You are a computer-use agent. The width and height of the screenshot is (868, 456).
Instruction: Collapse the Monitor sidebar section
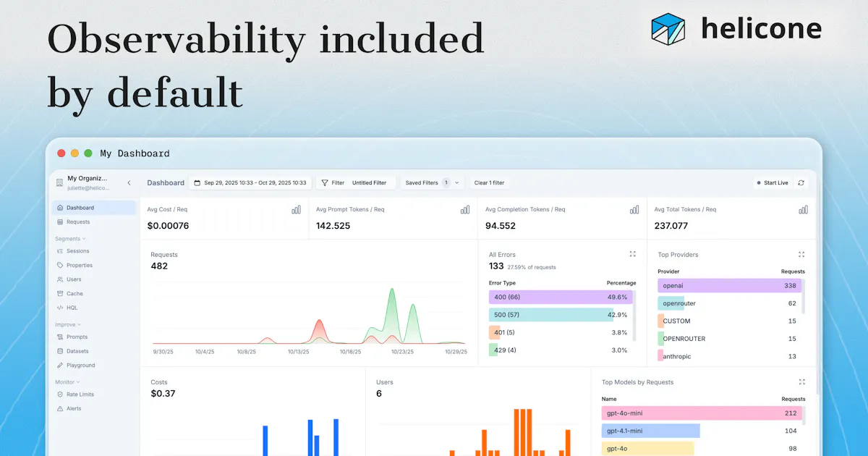tap(68, 381)
